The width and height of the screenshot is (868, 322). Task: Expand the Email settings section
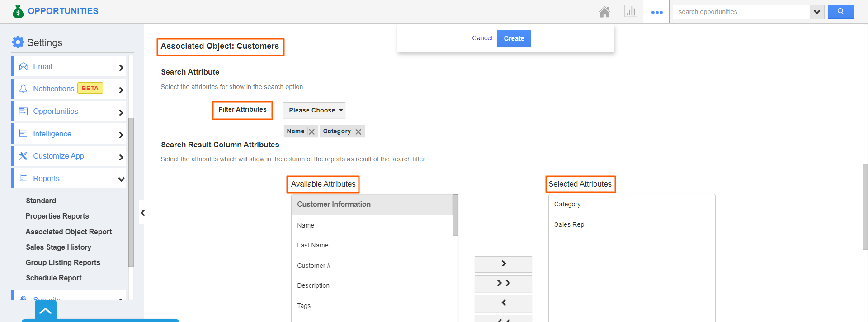(121, 68)
